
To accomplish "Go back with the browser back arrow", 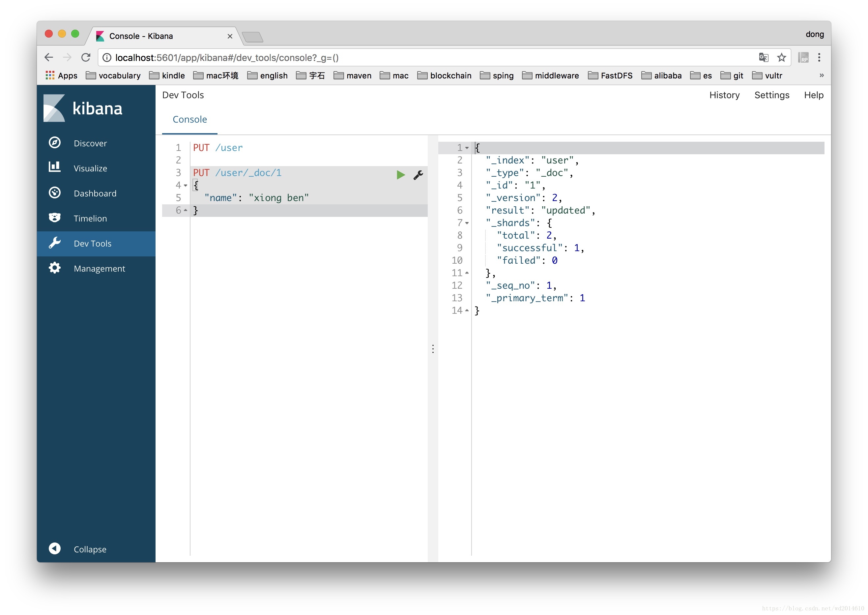I will coord(48,57).
